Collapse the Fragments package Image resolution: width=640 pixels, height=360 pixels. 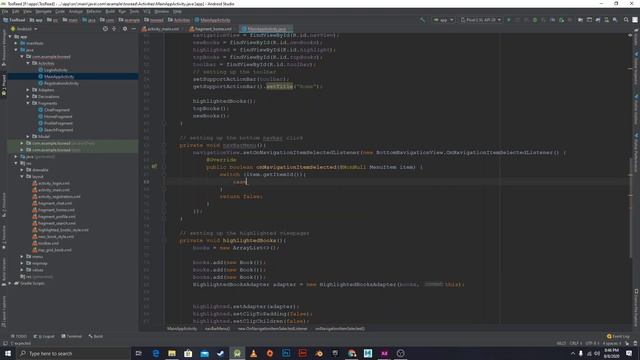(x=28, y=103)
